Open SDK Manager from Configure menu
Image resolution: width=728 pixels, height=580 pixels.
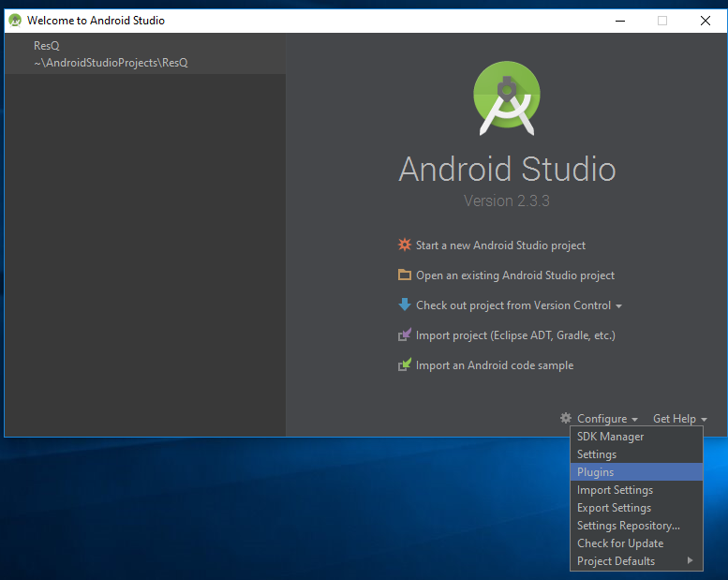click(x=636, y=437)
